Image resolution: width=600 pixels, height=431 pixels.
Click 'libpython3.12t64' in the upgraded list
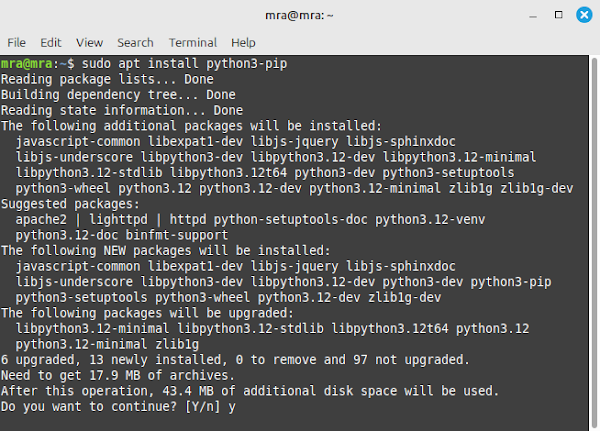[390, 329]
